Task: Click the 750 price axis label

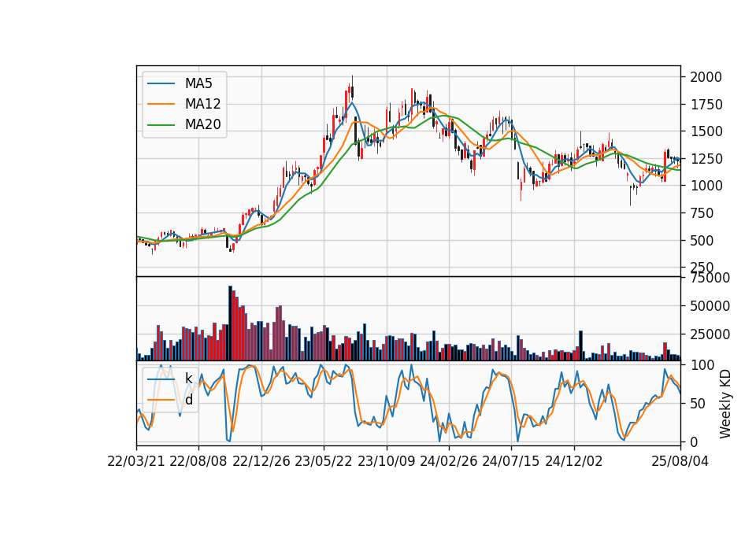Action: coord(702,213)
